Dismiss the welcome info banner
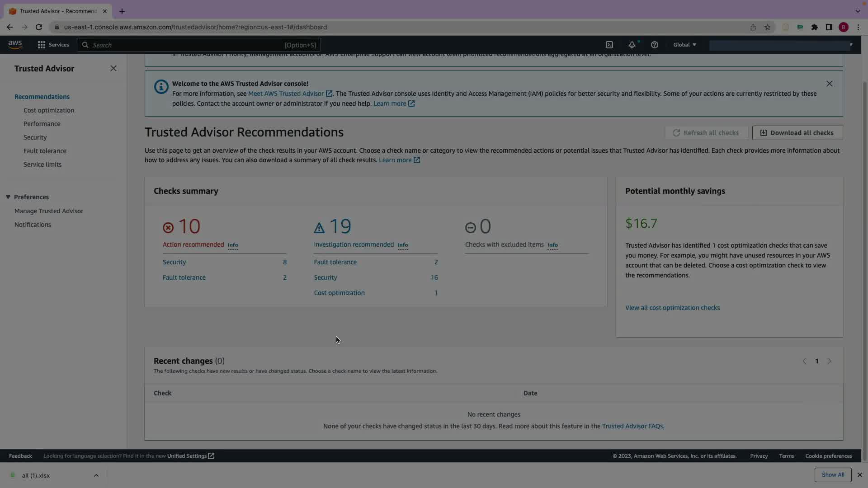The width and height of the screenshot is (868, 488). coord(829,84)
